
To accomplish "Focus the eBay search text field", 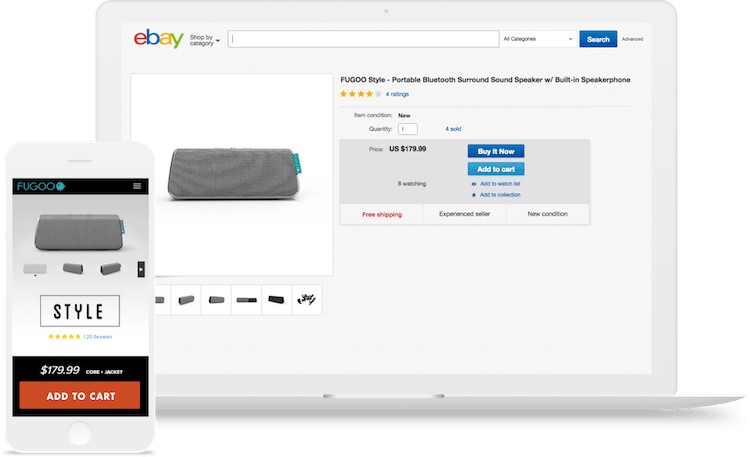I will pos(364,39).
